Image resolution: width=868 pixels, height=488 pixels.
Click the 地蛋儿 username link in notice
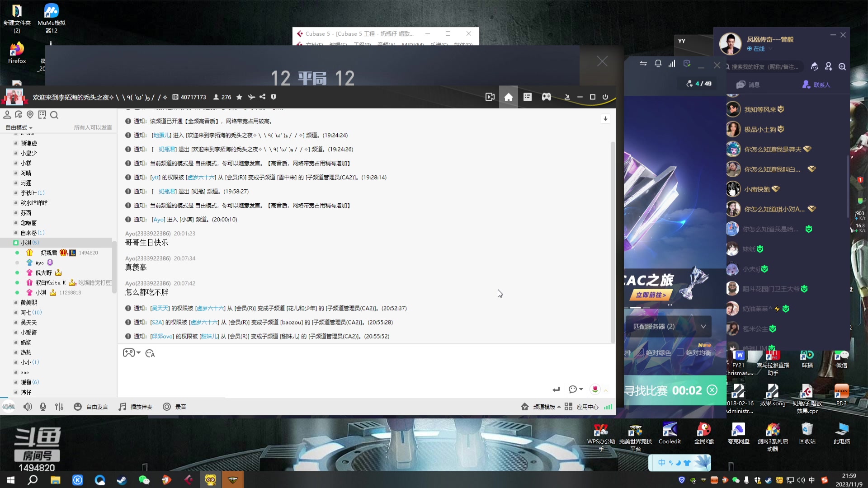click(161, 135)
